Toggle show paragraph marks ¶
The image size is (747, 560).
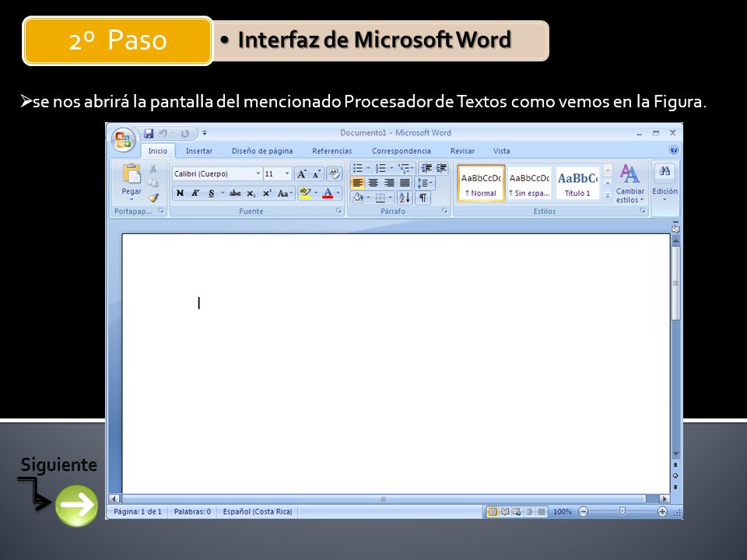[x=423, y=198]
